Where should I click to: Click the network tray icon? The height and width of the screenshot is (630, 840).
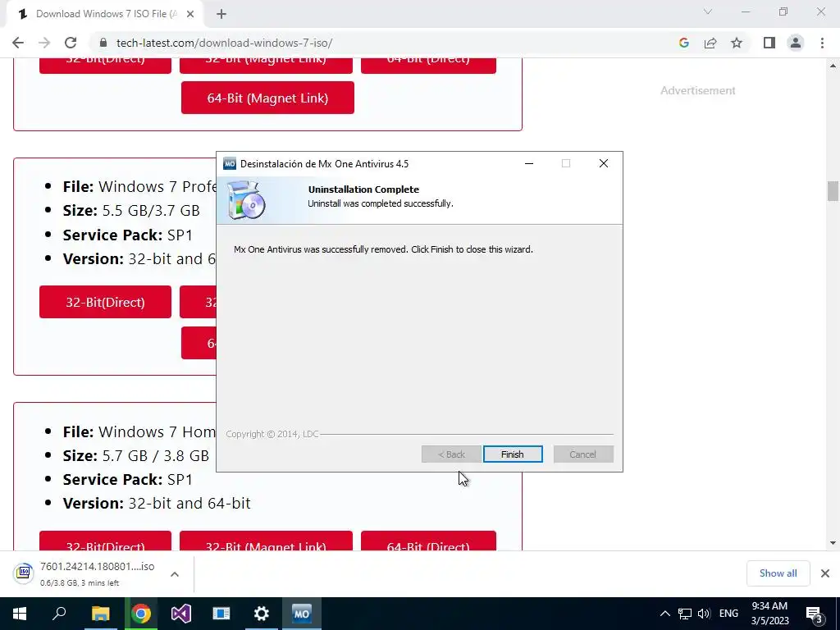pyautogui.click(x=685, y=614)
